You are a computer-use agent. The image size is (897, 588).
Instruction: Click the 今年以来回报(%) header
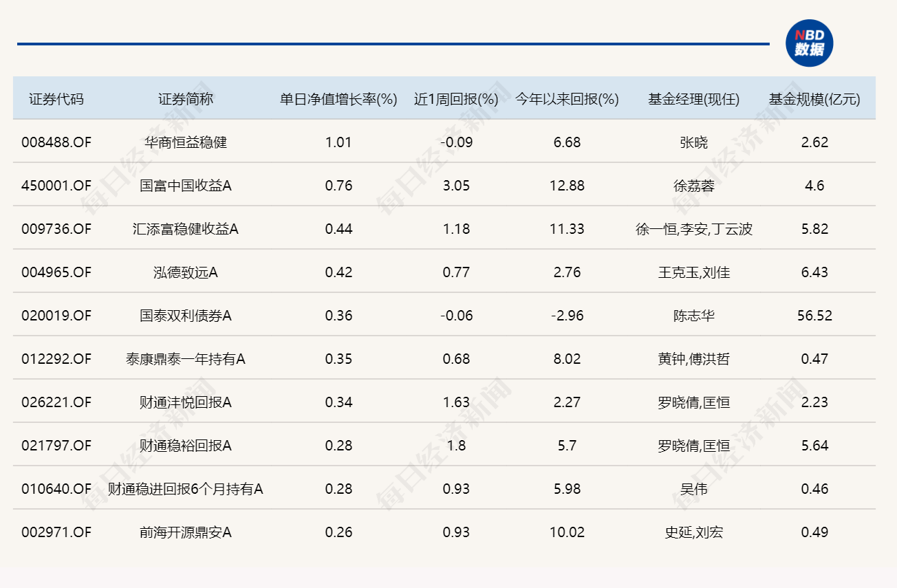click(567, 99)
